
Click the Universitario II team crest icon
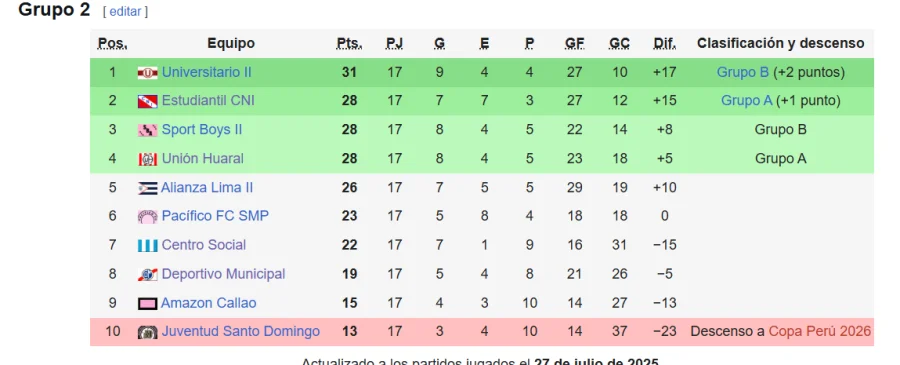click(x=148, y=73)
